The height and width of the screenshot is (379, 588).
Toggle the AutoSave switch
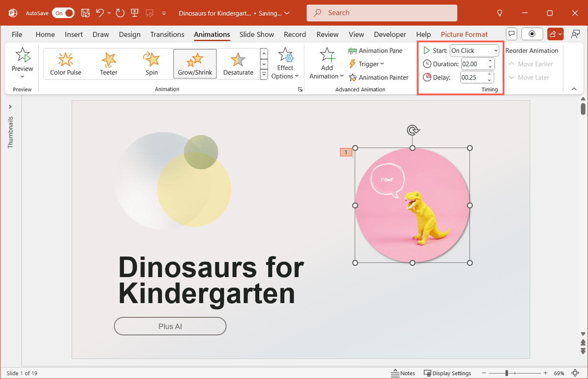64,13
